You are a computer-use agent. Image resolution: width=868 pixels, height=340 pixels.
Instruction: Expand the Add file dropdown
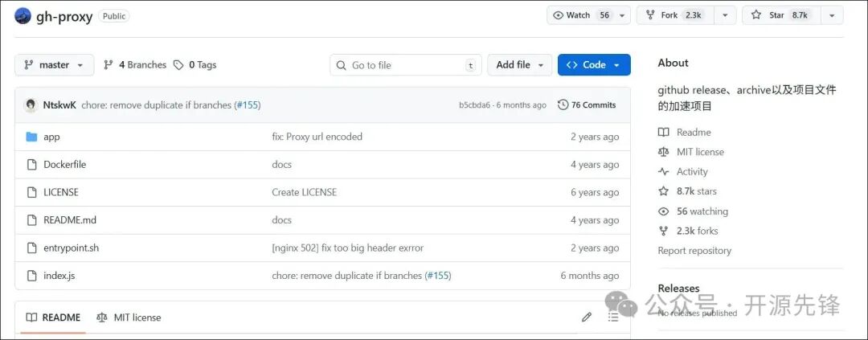tap(520, 65)
